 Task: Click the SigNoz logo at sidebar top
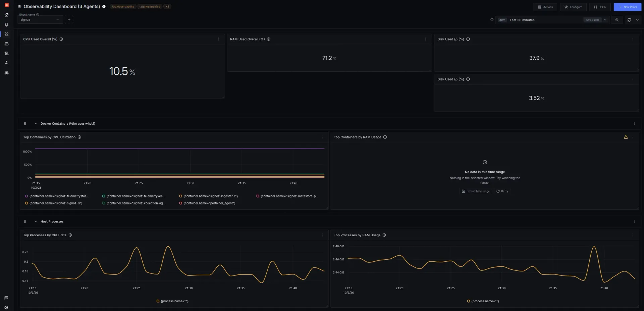coord(6,5)
